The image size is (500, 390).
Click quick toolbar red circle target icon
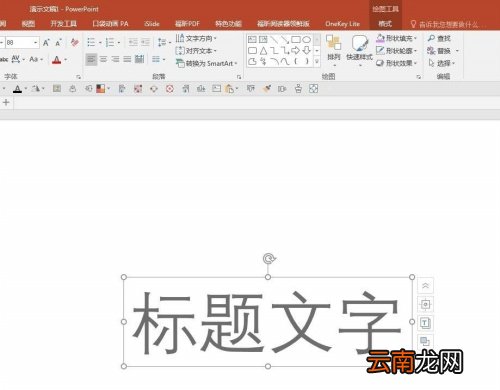(x=170, y=89)
